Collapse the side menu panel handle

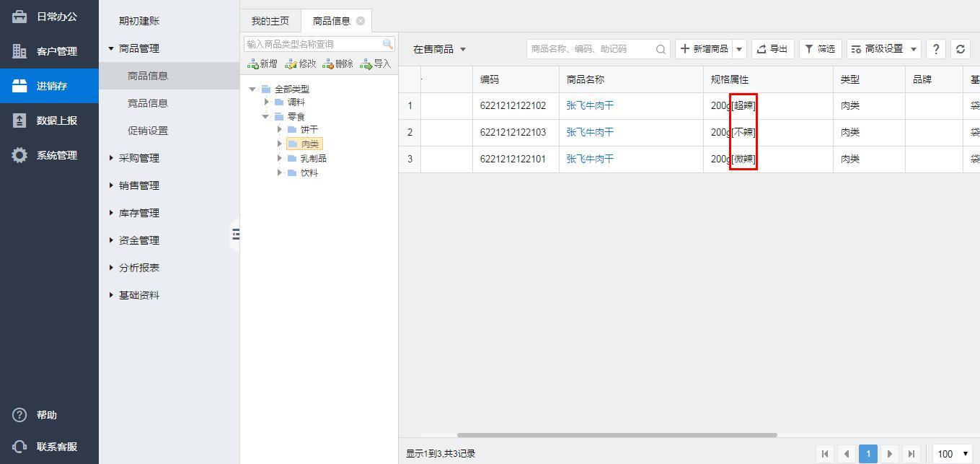235,234
